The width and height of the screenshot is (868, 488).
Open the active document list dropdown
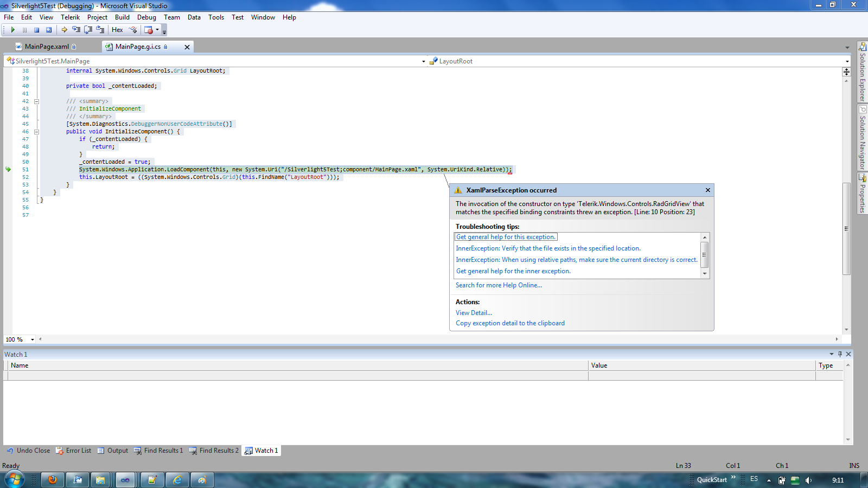(847, 47)
